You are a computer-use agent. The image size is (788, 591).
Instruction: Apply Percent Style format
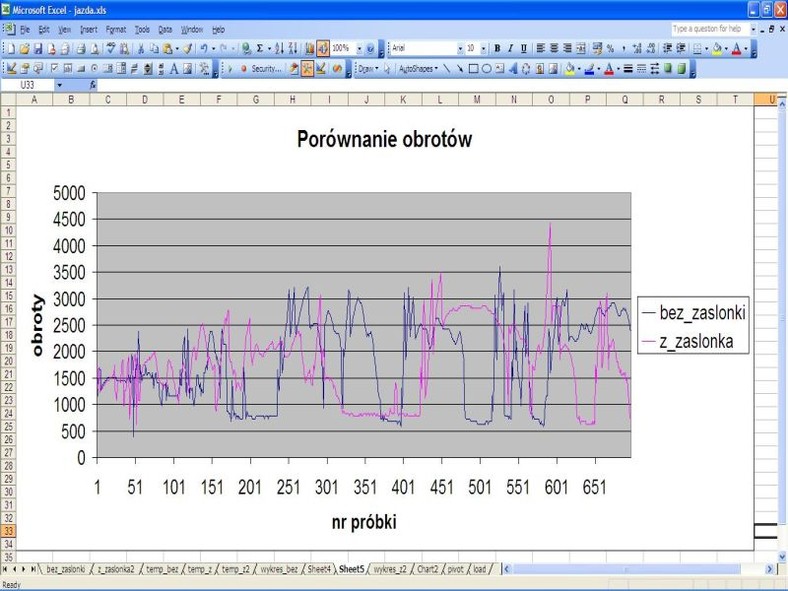(x=611, y=48)
